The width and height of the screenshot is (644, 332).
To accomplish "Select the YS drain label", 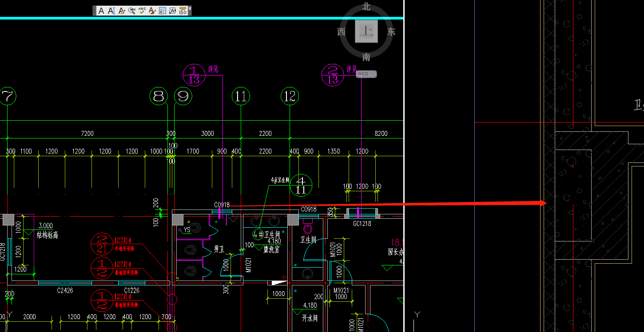I will [187, 230].
